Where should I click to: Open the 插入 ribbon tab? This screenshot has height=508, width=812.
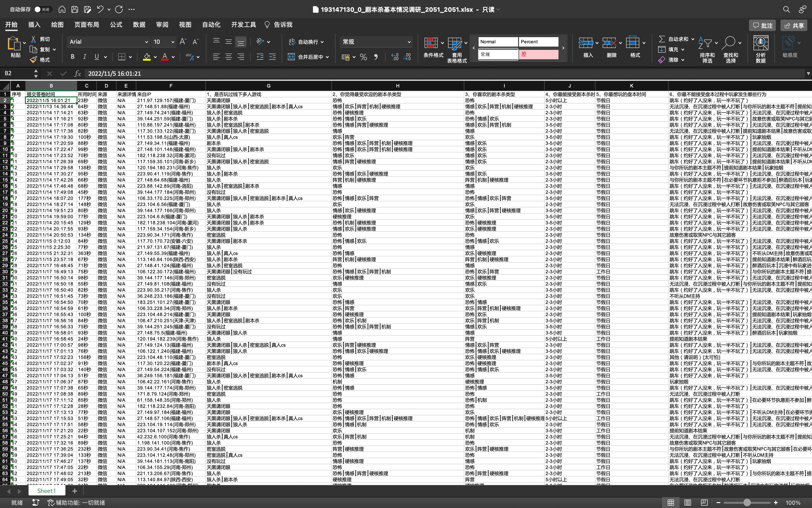(34, 25)
